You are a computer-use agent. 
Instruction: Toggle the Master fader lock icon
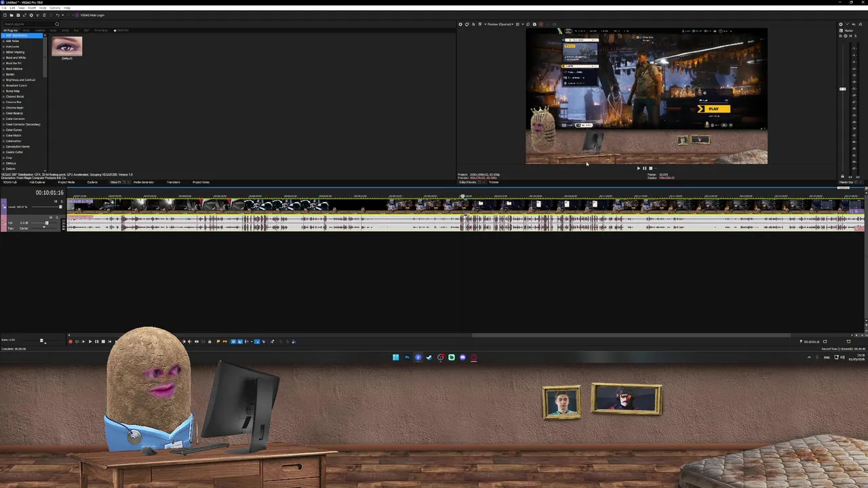click(842, 176)
